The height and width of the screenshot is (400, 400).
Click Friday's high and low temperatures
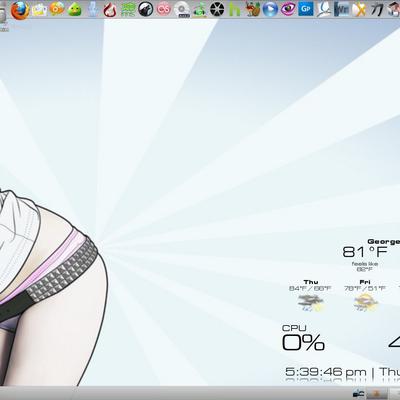pyautogui.click(x=365, y=289)
